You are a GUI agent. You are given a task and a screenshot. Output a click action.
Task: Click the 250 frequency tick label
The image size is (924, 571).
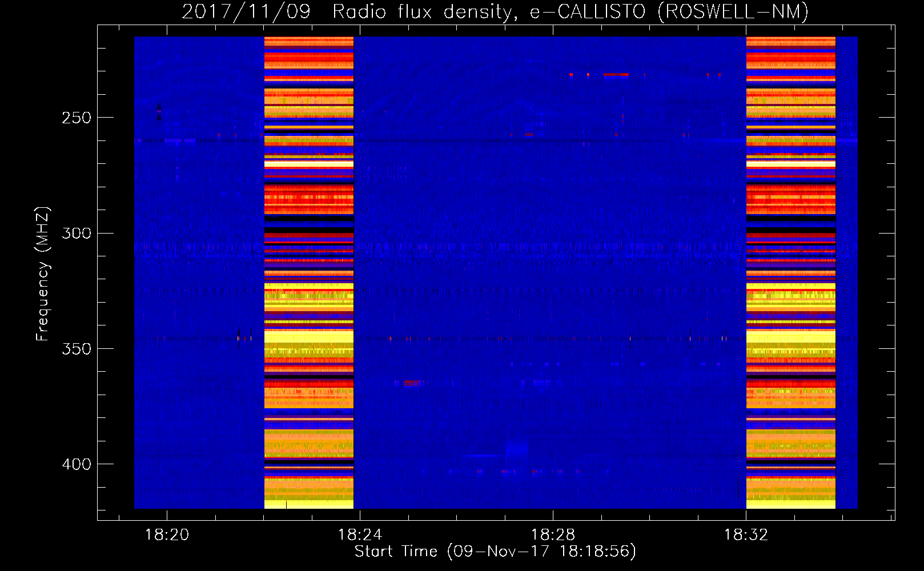(x=77, y=118)
